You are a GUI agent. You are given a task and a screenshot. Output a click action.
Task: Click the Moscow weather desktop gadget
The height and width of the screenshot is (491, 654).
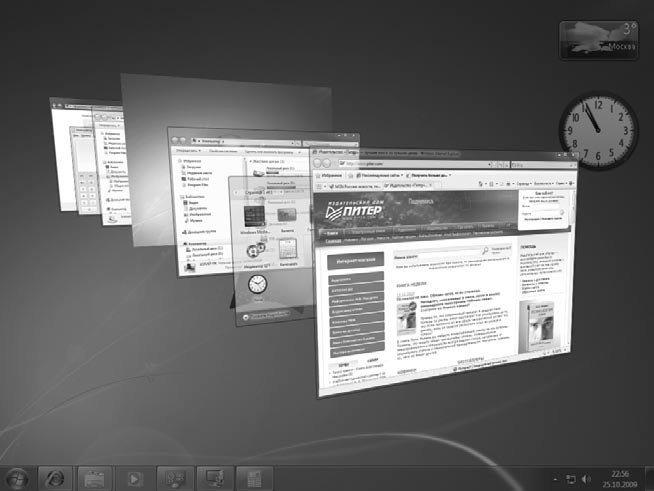[600, 39]
